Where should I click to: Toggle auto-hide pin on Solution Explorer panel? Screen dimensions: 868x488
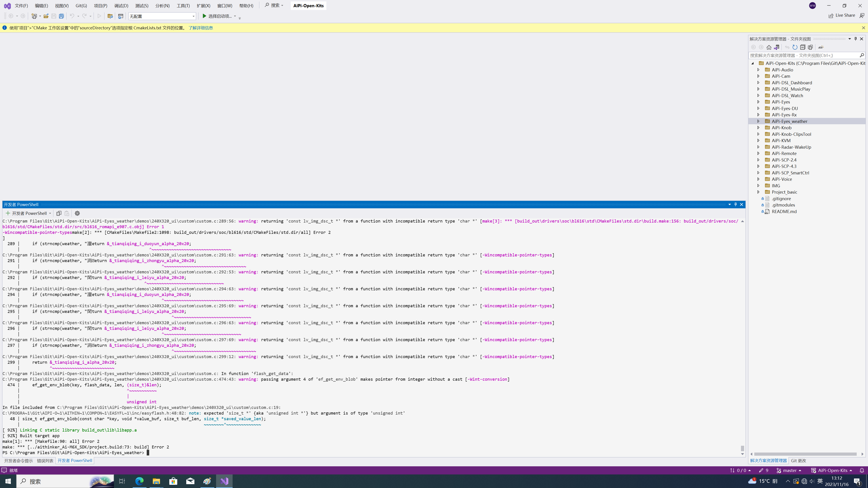click(x=856, y=39)
